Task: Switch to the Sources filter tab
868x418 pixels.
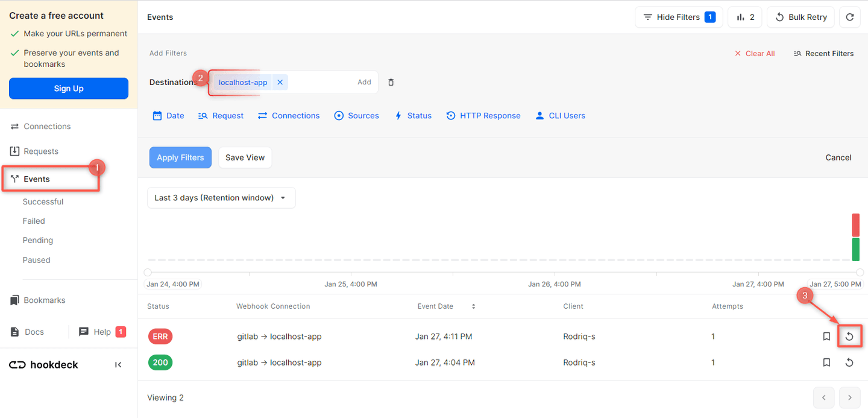Action: (356, 115)
